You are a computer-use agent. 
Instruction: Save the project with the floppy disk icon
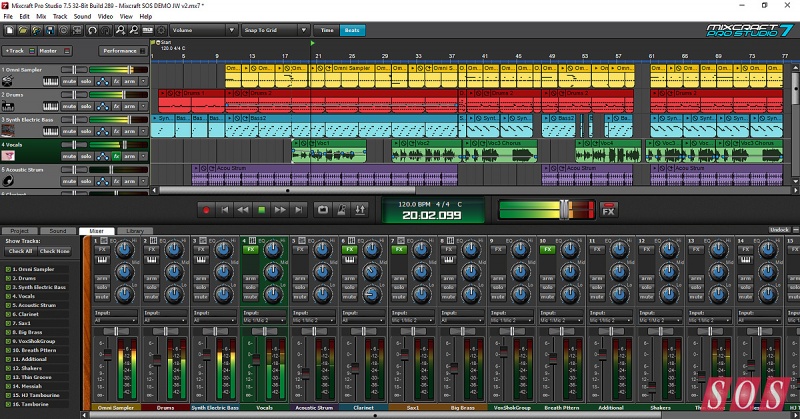(x=49, y=31)
